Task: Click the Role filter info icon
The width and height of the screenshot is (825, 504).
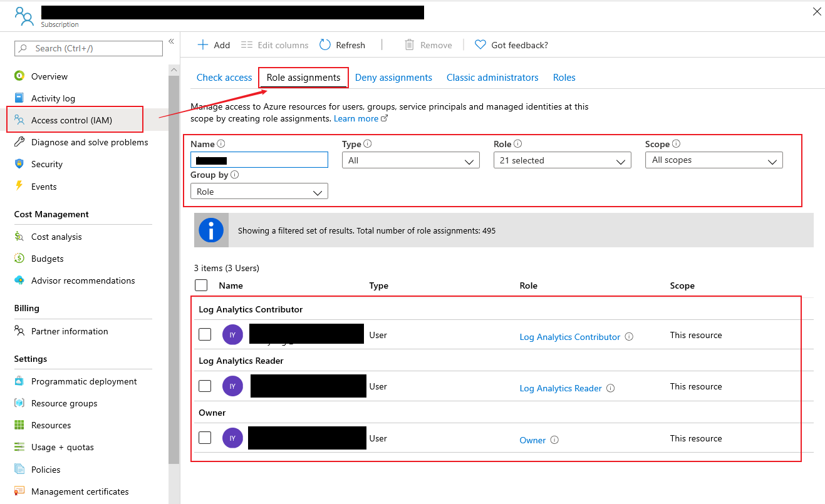Action: point(518,143)
